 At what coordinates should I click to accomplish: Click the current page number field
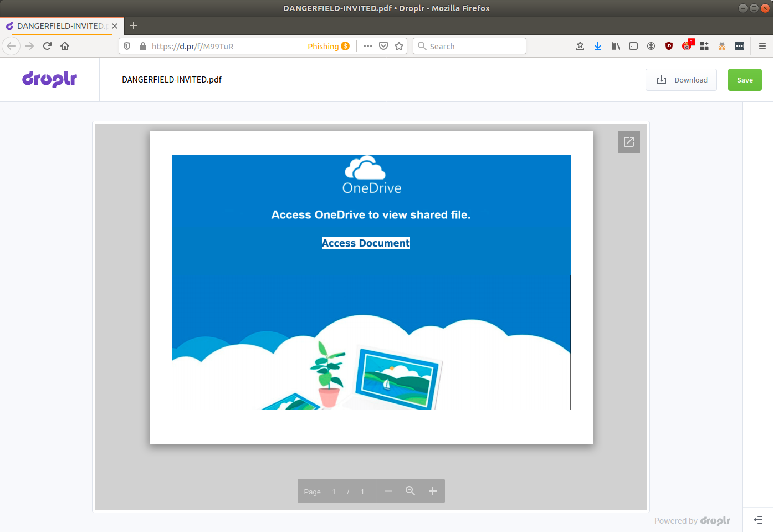[x=334, y=492]
